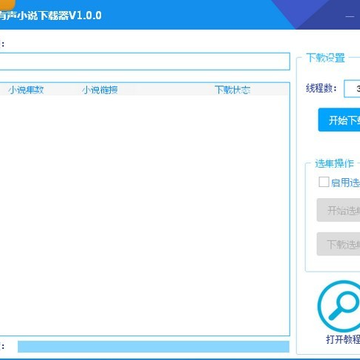The height and width of the screenshot is (360, 360).
Task: Enable the 启用选集 checkbox
Action: click(323, 182)
